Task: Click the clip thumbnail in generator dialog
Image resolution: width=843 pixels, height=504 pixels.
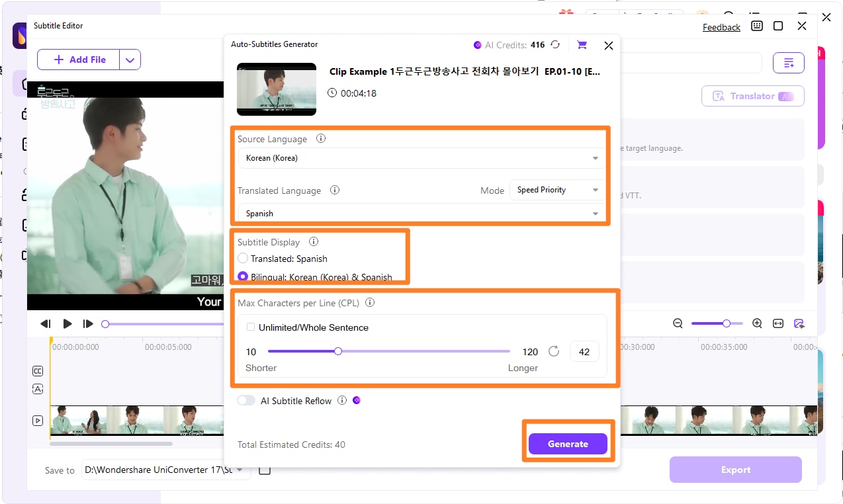Action: pos(277,89)
